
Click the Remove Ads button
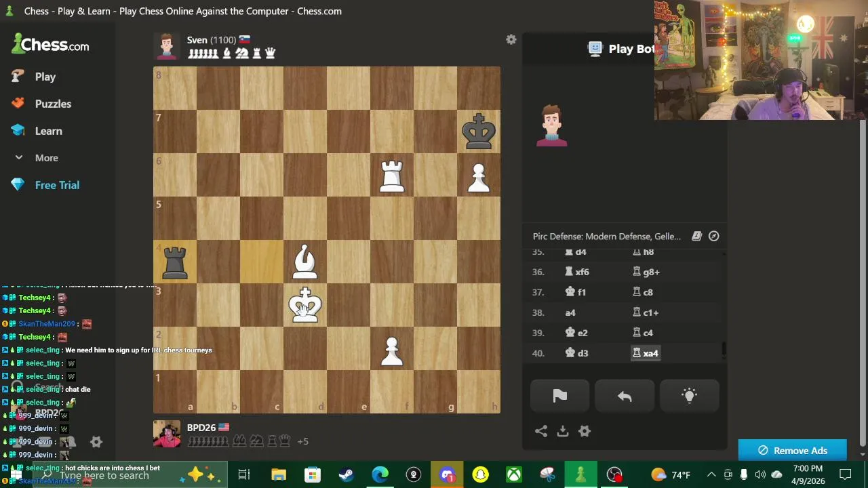point(792,451)
